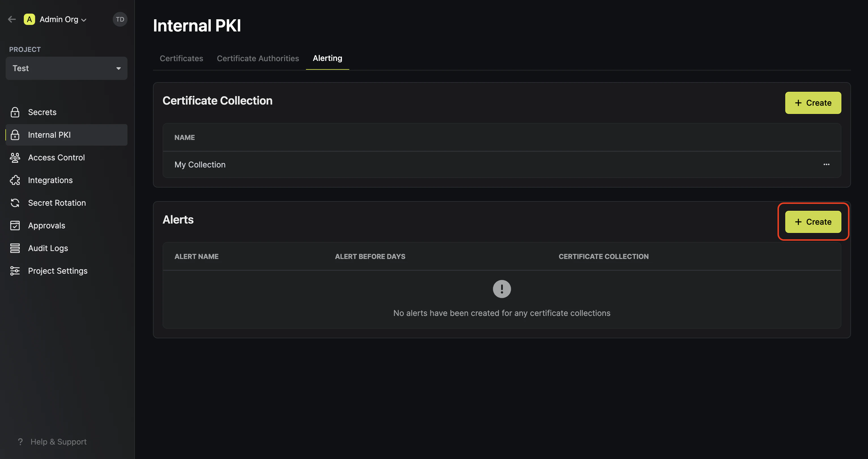This screenshot has height=459, width=868.
Task: Click the Approvals checklist icon
Action: coord(15,225)
